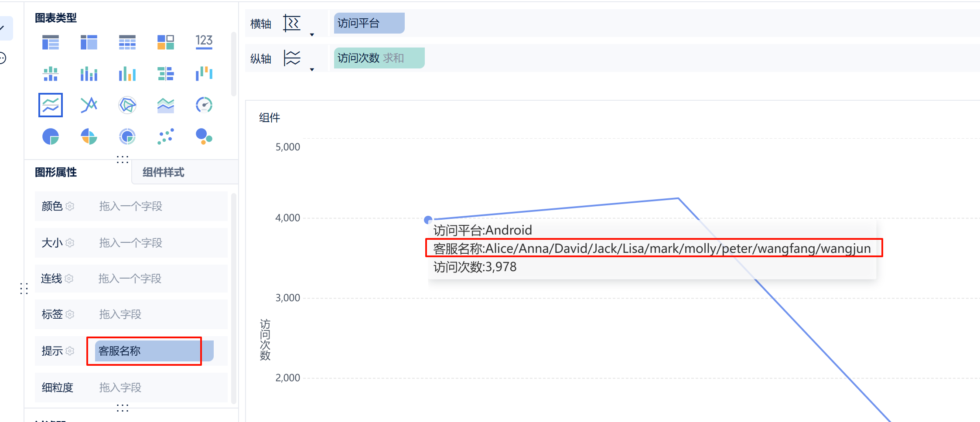Viewport: 980px width, 422px height.
Task: Click the 图表类型 section heading
Action: point(56,18)
